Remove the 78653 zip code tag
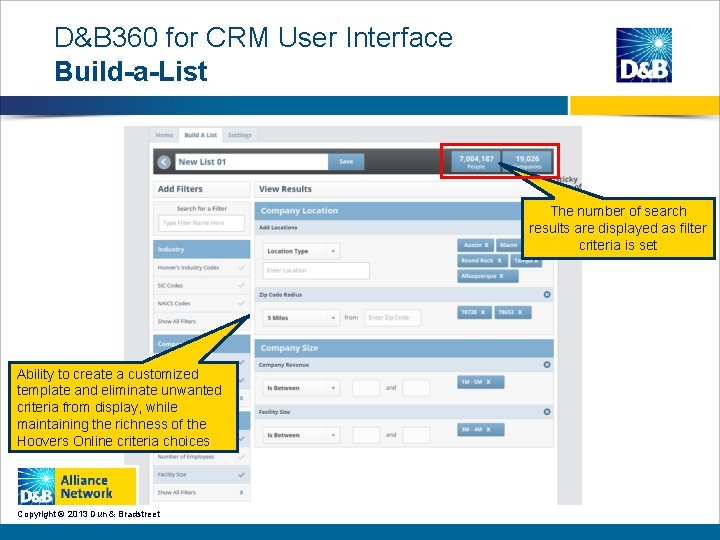 (520, 312)
